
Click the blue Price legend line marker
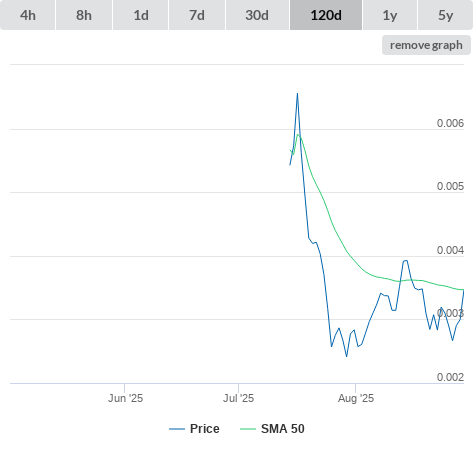pos(177,429)
